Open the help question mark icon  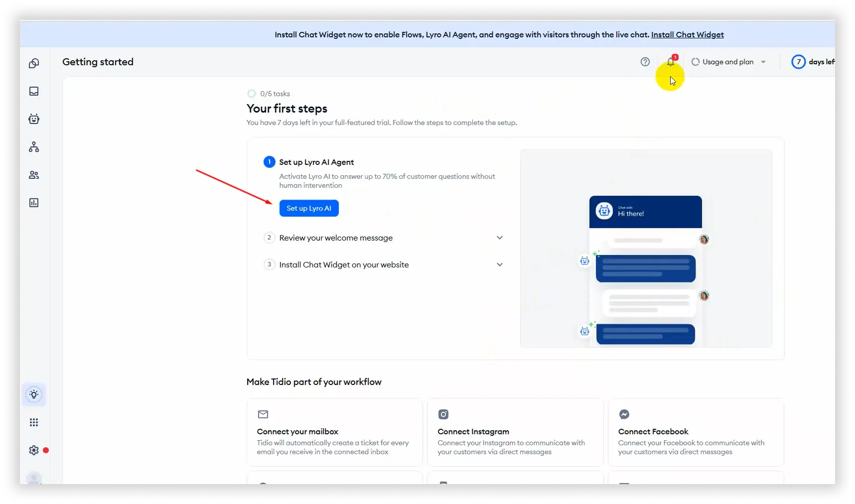[645, 62]
